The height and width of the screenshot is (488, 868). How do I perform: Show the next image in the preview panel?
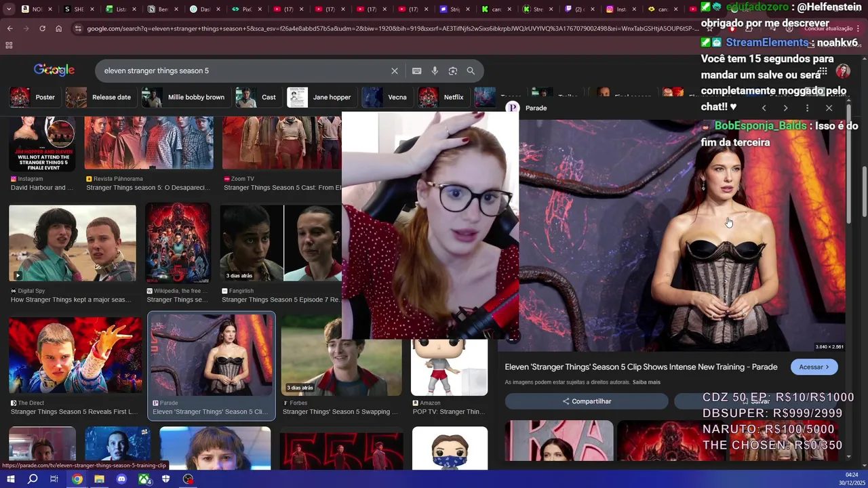[x=785, y=108]
